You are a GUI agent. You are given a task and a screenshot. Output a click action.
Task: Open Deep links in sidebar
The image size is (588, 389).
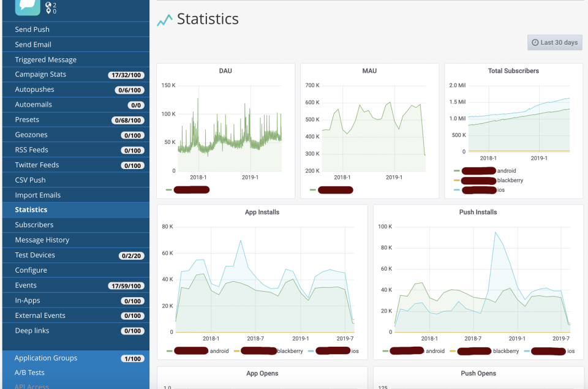click(x=32, y=331)
